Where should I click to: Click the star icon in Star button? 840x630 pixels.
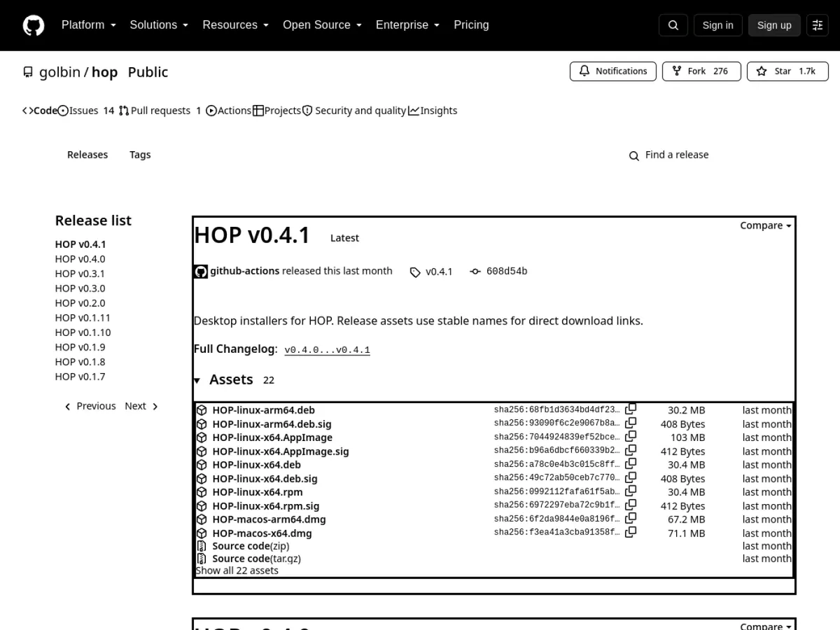point(762,71)
